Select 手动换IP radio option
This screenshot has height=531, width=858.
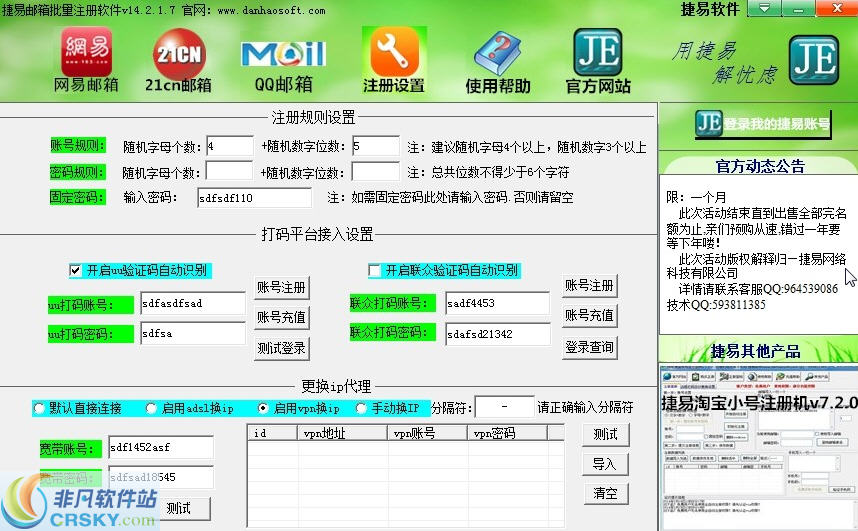pyautogui.click(x=361, y=408)
